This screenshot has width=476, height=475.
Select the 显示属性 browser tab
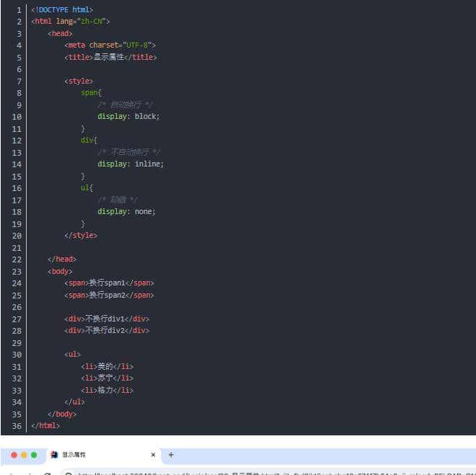(x=102, y=455)
